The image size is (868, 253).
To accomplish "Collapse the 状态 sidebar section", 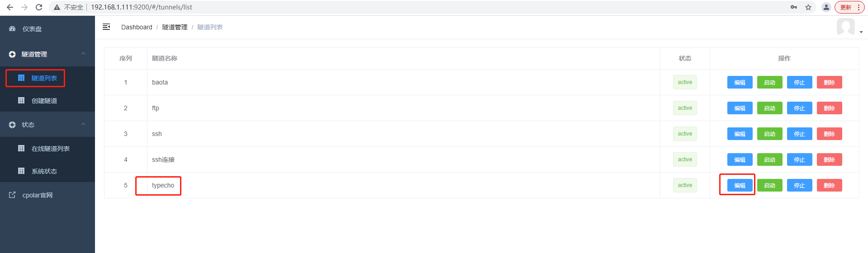I will click(x=83, y=124).
